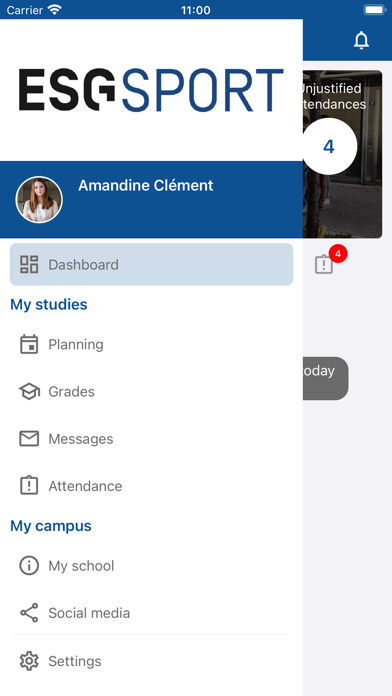Click the Messages envelope icon
The width and height of the screenshot is (392, 696).
click(29, 439)
